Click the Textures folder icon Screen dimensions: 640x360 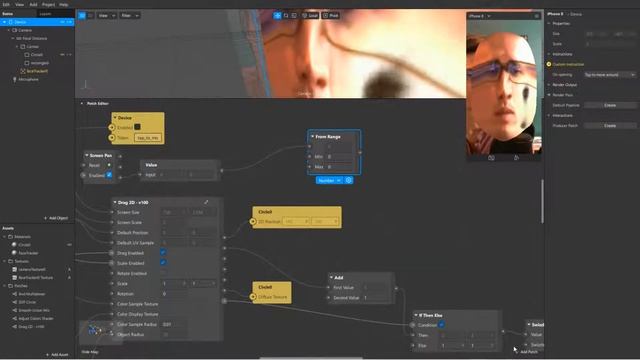point(11,261)
